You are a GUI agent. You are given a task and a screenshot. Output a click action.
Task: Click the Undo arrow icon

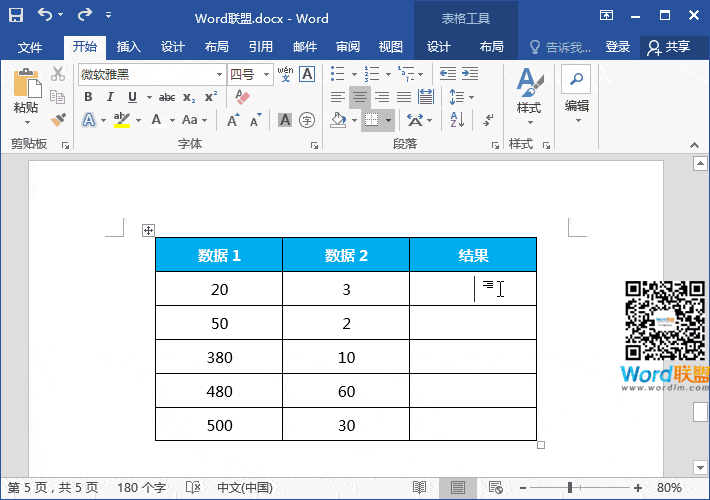click(45, 14)
